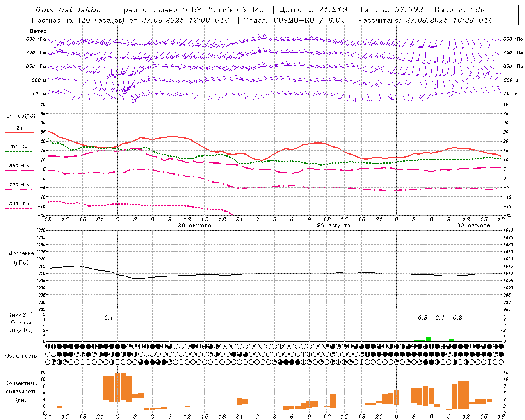Click the green dashed line sample under Td 2м
The image size is (525, 420).
[19, 151]
